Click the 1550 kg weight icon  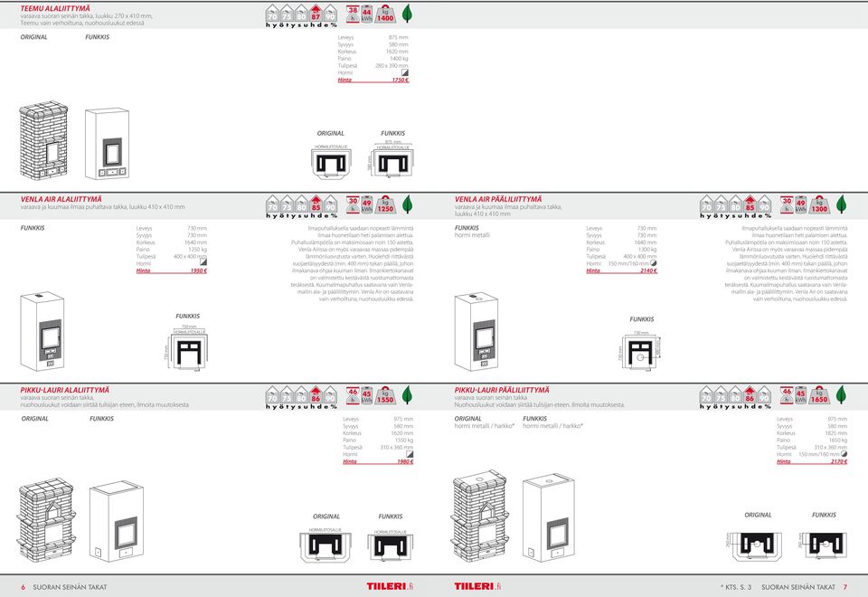(x=385, y=395)
